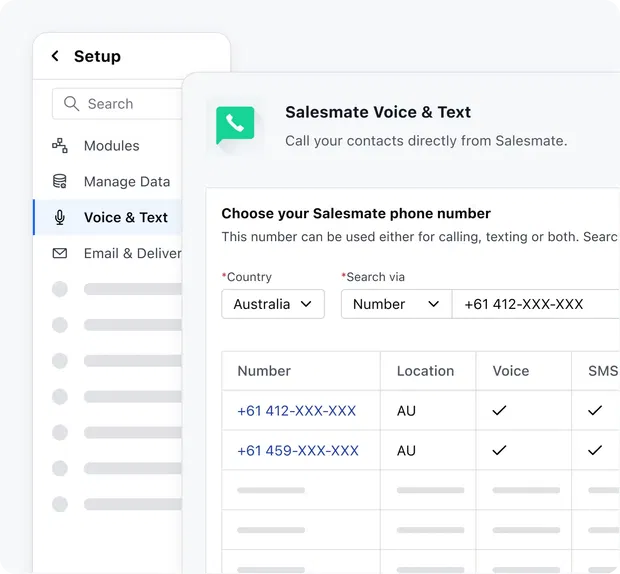Viewport: 620px width, 574px height.
Task: Choose number +61 412-XXX-XXX in table
Action: tap(297, 411)
